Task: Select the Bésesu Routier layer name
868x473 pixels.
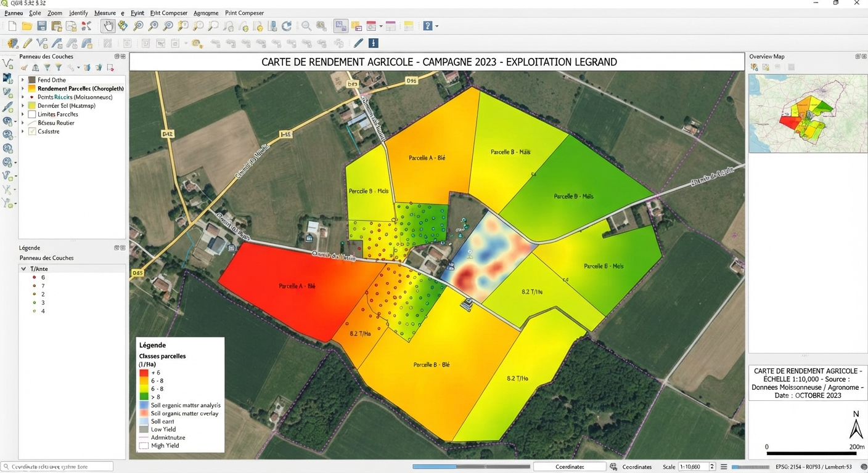Action: (x=56, y=123)
